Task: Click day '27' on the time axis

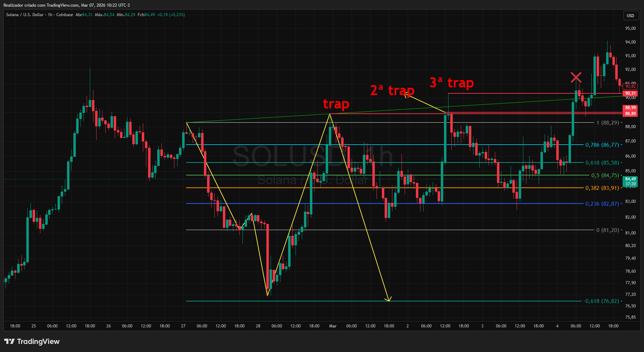Action: 183,326
